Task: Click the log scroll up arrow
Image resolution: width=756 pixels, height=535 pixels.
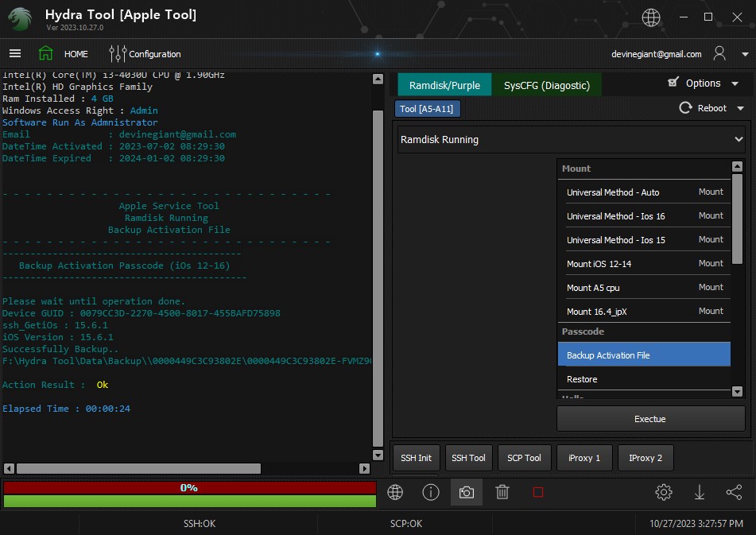Action: [x=378, y=79]
